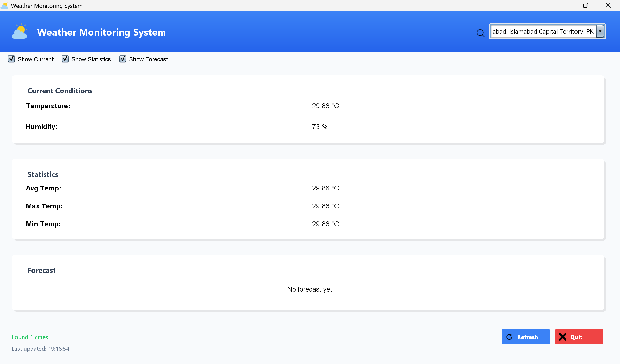
Task: Click the sun-cloud logo in header
Action: click(20, 32)
